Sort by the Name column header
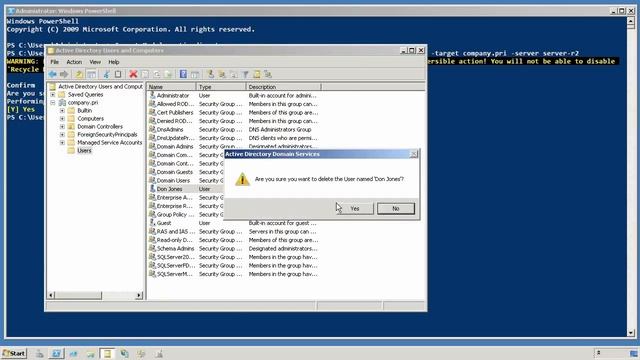 pyautogui.click(x=171, y=87)
